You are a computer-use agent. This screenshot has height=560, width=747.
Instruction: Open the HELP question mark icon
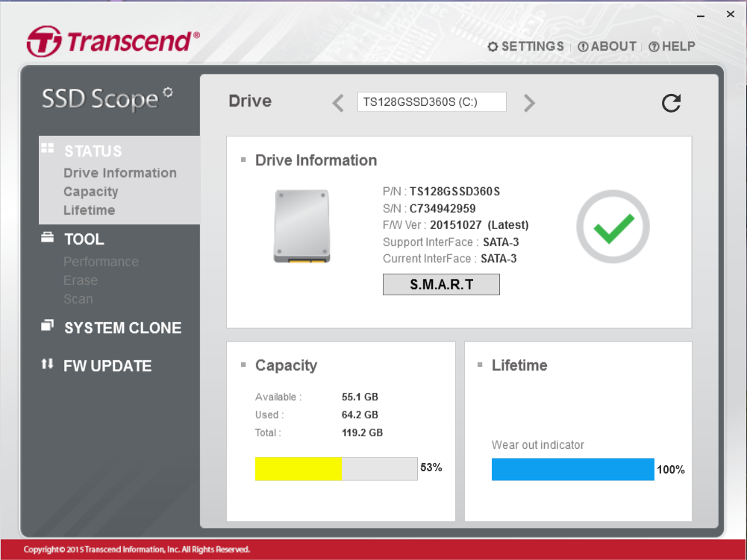pyautogui.click(x=654, y=46)
